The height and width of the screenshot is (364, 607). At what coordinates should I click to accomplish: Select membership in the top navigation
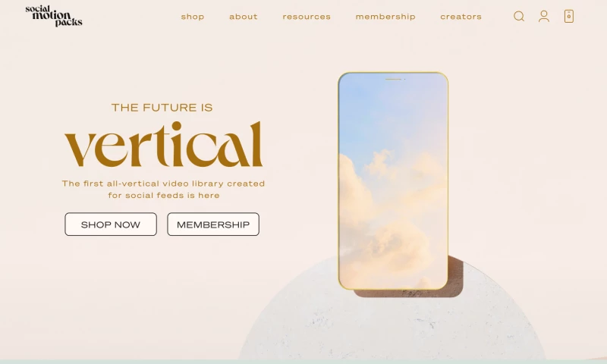pyautogui.click(x=385, y=17)
